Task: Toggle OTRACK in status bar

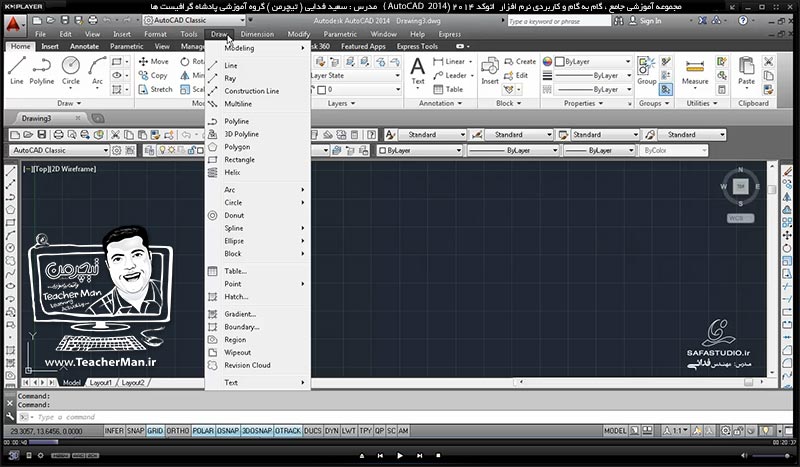Action: point(288,431)
